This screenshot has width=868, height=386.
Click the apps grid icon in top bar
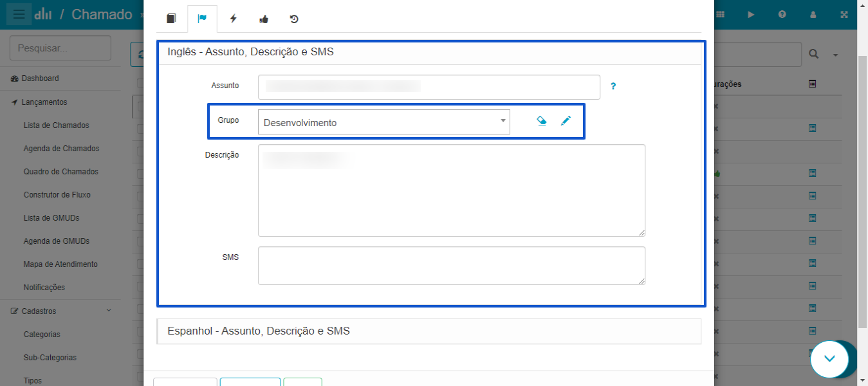[720, 14]
